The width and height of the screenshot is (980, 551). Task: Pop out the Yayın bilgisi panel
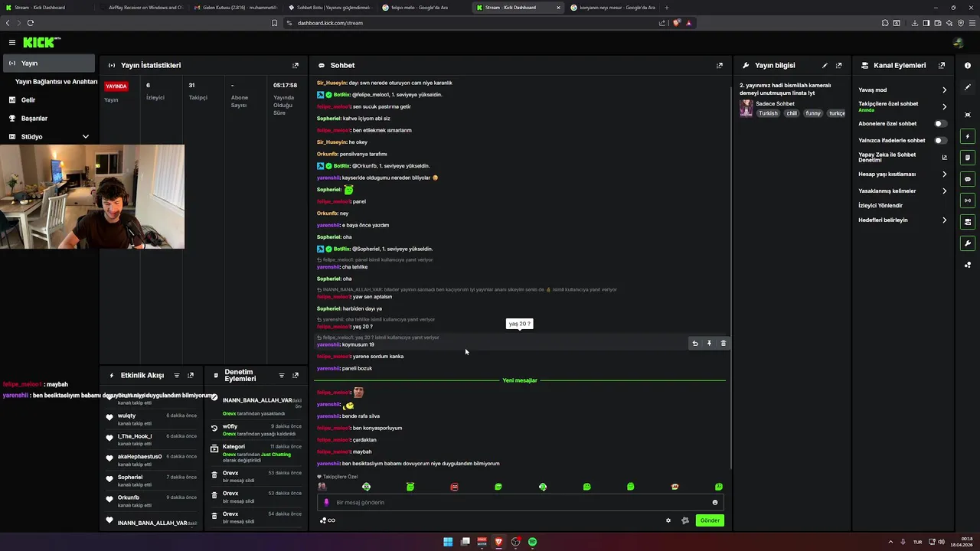pyautogui.click(x=838, y=65)
